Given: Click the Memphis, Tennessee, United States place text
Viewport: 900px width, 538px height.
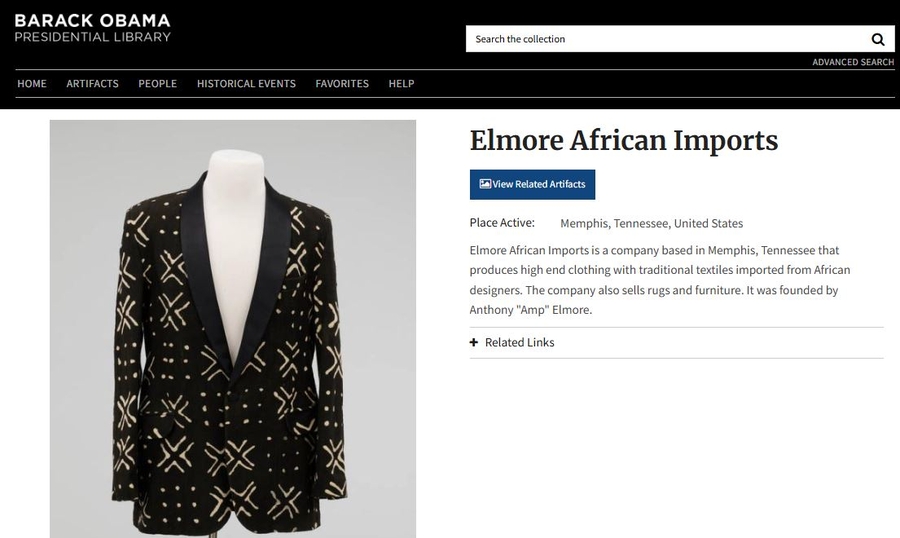Looking at the screenshot, I should click(651, 223).
